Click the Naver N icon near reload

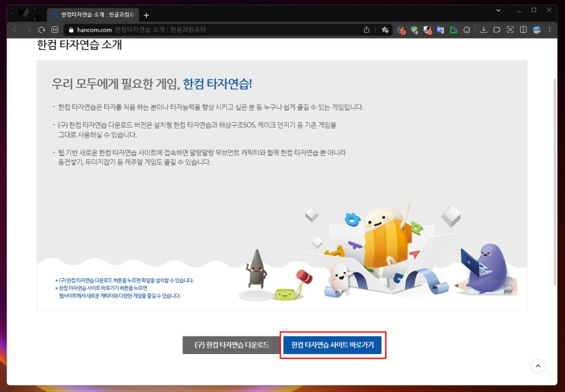55,30
